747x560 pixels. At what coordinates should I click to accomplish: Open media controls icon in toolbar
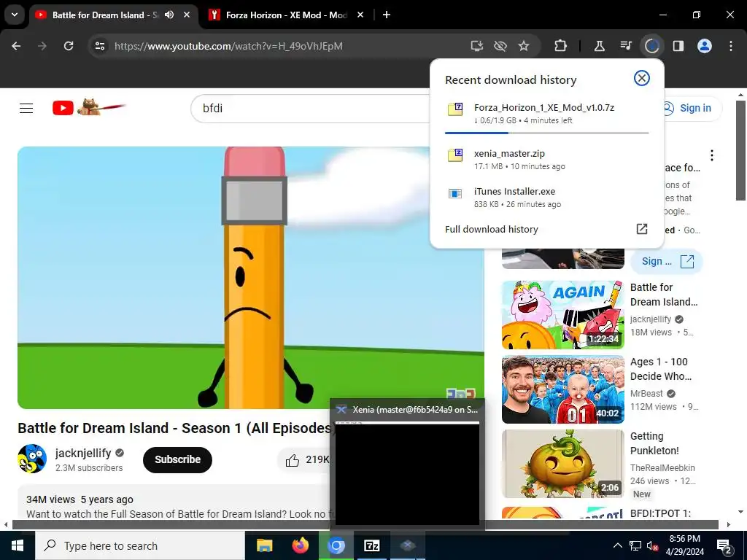pos(625,46)
